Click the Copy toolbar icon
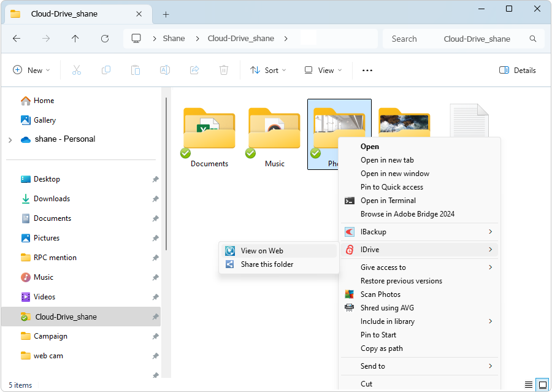Screen dimensions: 552x392 point(106,70)
